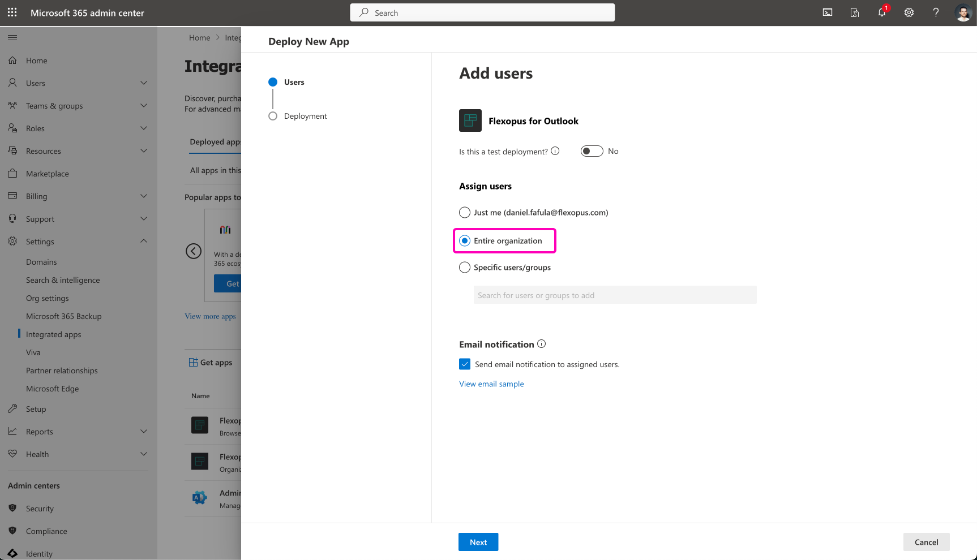
Task: Select the Just me radio option
Action: [465, 213]
